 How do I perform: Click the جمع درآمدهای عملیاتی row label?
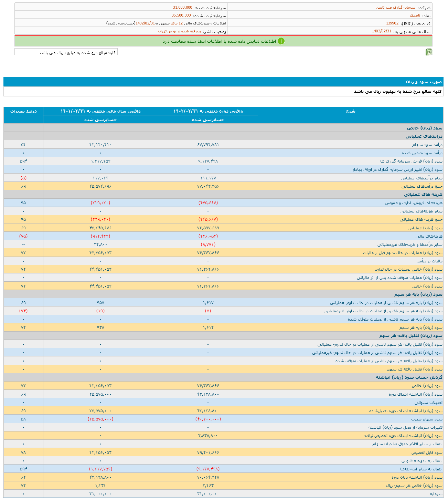pos(422,186)
